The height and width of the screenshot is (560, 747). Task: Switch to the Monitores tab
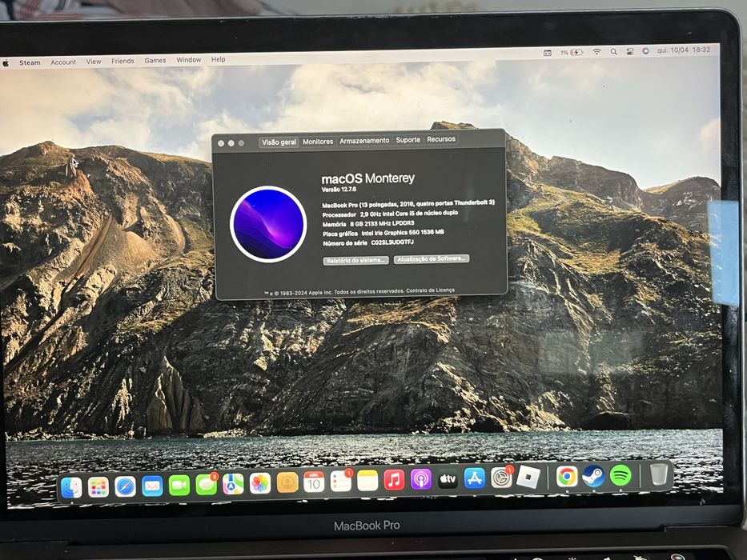318,142
